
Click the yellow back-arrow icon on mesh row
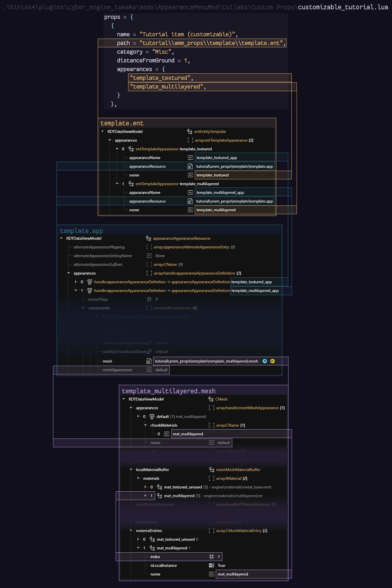(x=273, y=361)
